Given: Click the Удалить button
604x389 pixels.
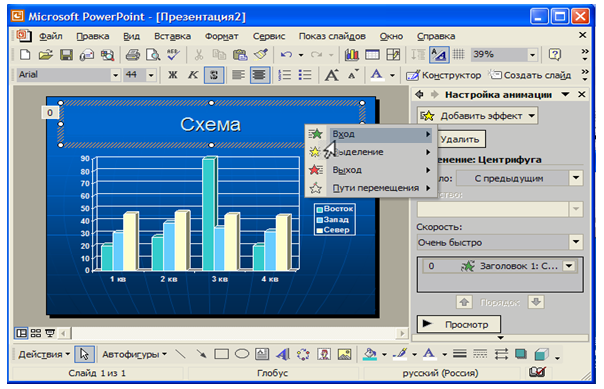Looking at the screenshot, I should coord(461,139).
